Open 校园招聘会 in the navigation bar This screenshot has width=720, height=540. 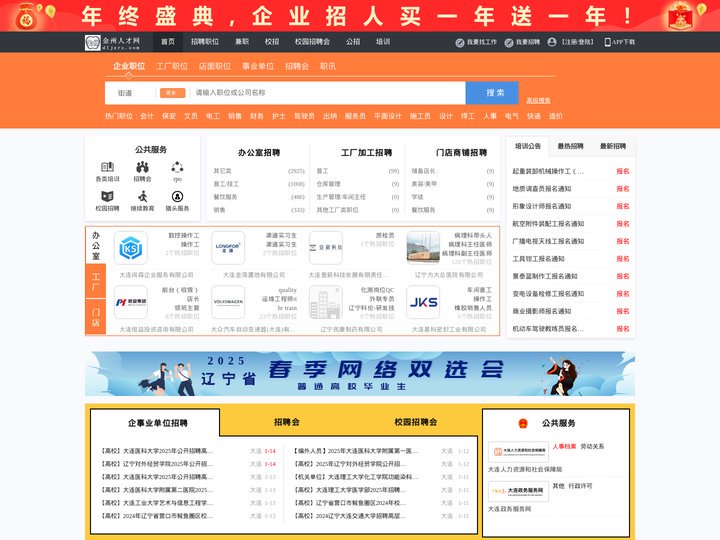point(312,42)
